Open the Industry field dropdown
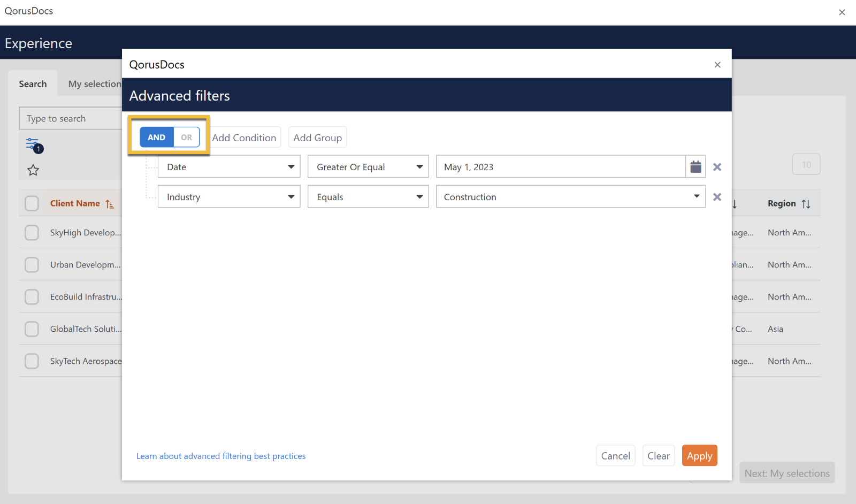The width and height of the screenshot is (856, 504). (x=229, y=196)
